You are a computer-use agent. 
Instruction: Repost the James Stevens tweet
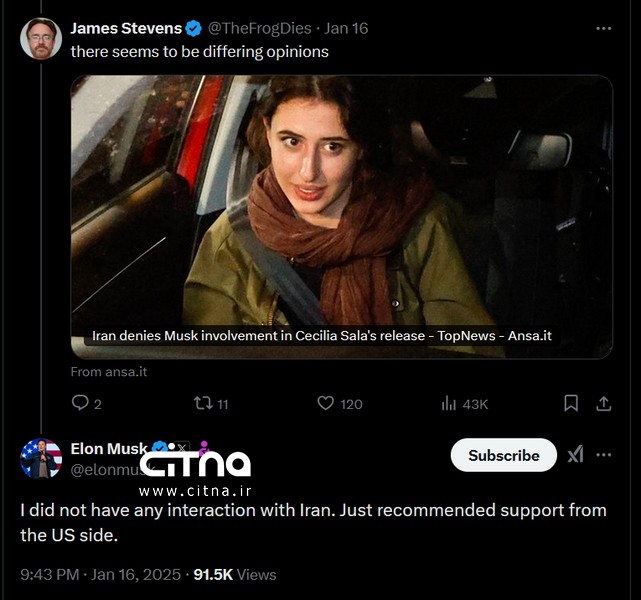[x=203, y=403]
